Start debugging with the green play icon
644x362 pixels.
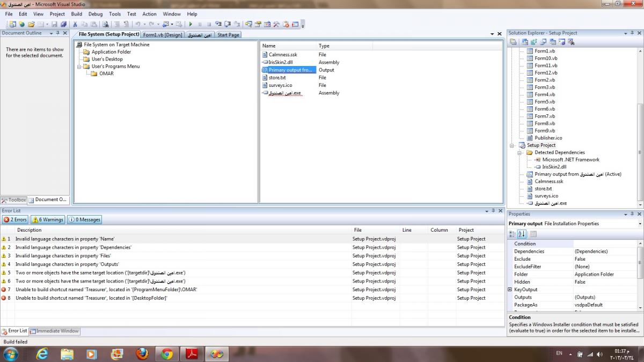click(191, 24)
